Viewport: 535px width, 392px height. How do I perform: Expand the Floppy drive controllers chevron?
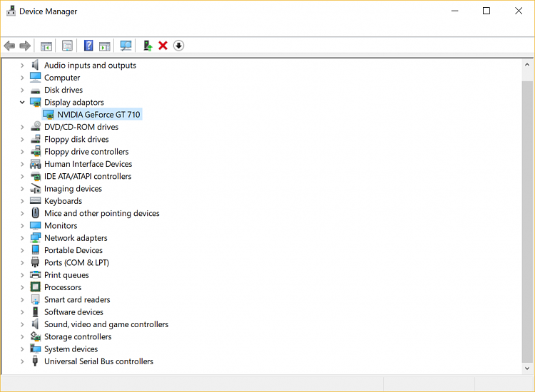22,152
